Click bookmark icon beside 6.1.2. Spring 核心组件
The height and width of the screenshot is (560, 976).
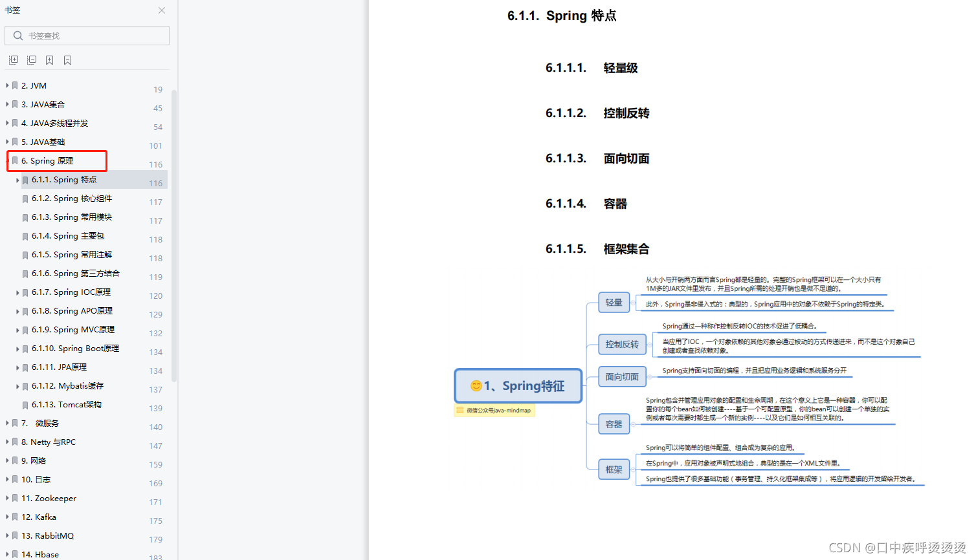(x=25, y=199)
